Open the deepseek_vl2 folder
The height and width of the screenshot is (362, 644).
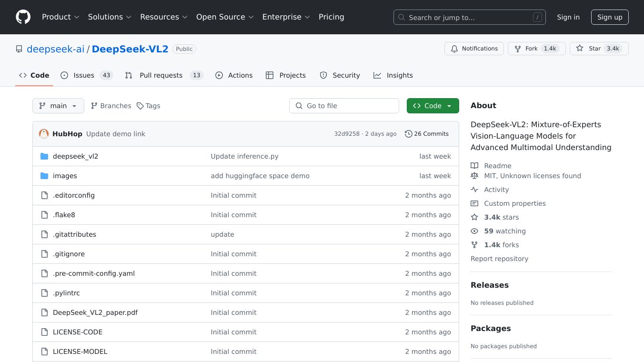pyautogui.click(x=75, y=156)
